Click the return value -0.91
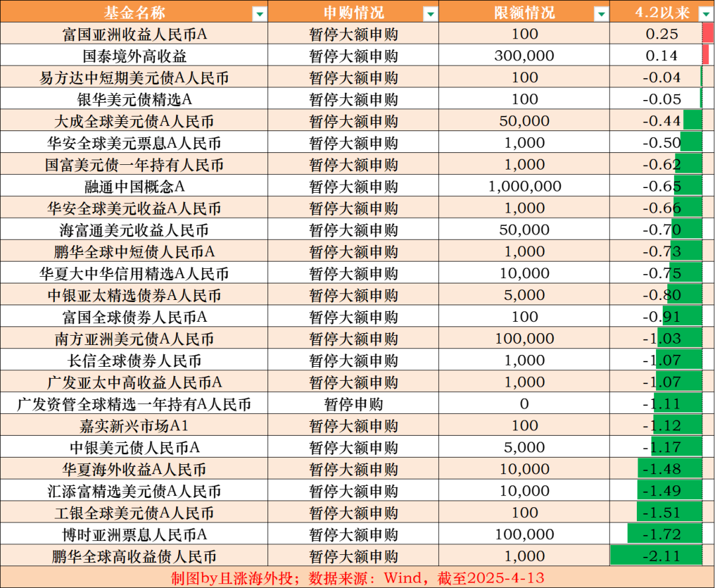This screenshot has width=715, height=588. point(662,317)
